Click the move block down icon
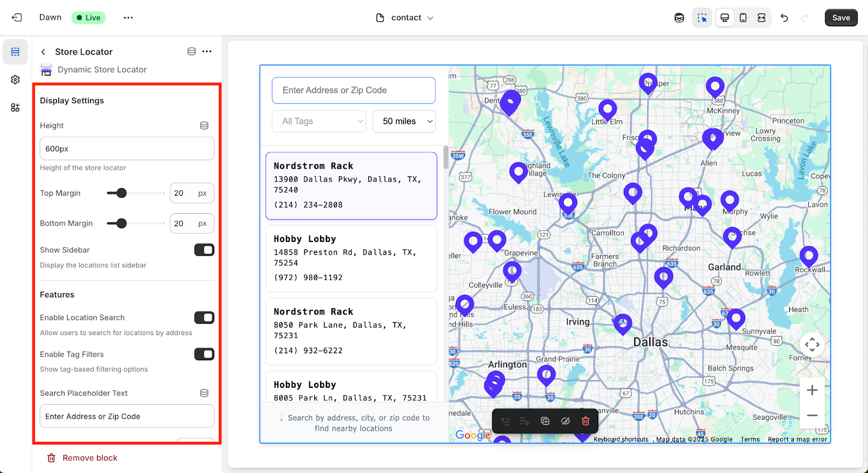The height and width of the screenshot is (473, 868). 525,421
